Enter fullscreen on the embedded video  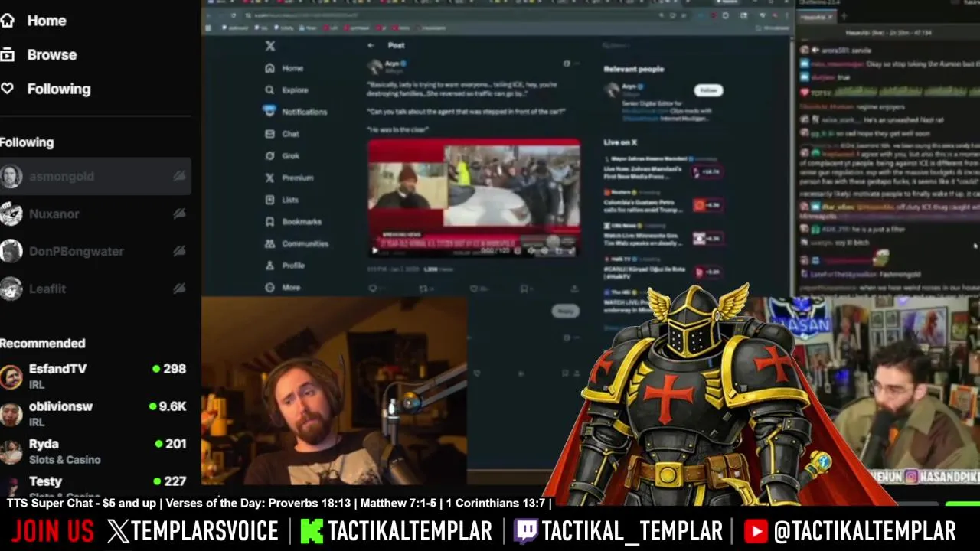point(571,250)
